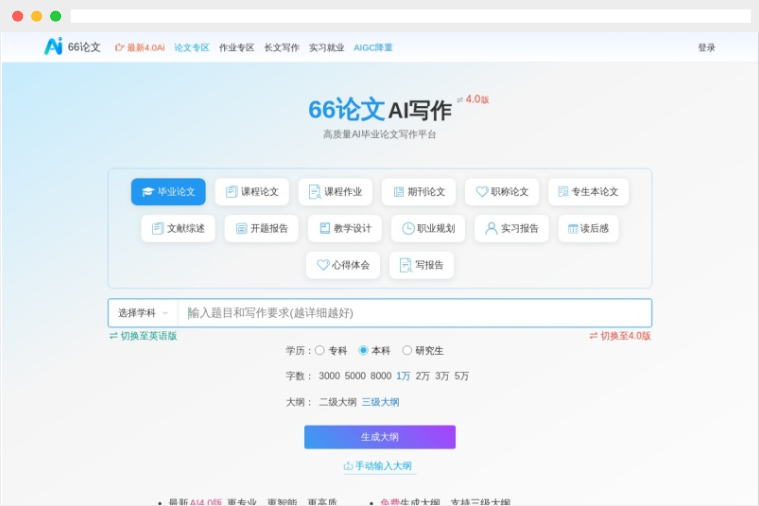Select the 研究生 radio button

pyautogui.click(x=407, y=350)
